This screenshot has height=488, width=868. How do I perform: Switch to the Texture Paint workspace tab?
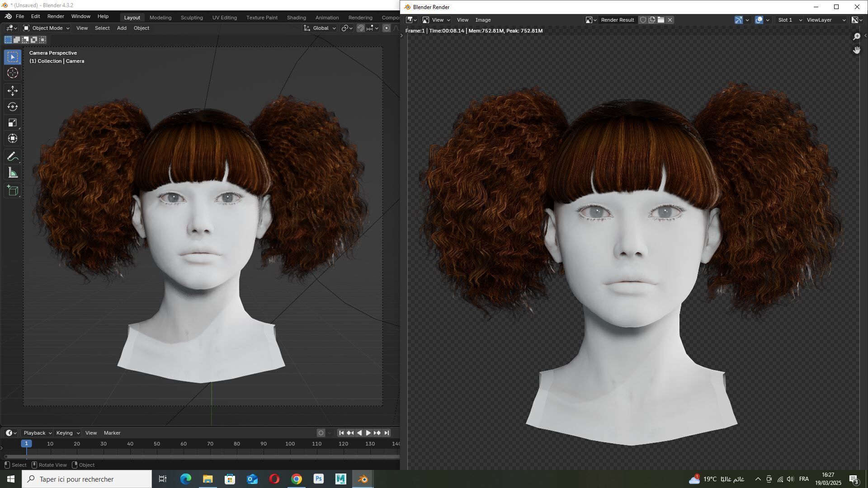click(x=262, y=18)
